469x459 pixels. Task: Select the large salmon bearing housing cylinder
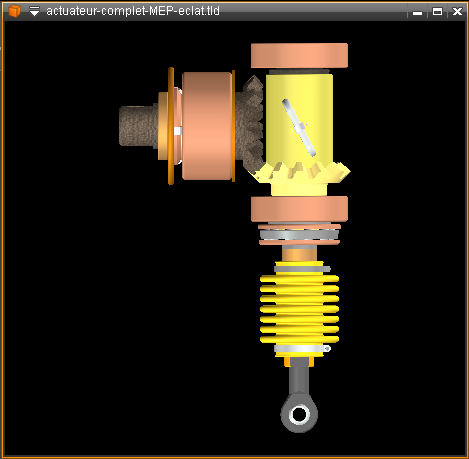[207, 126]
